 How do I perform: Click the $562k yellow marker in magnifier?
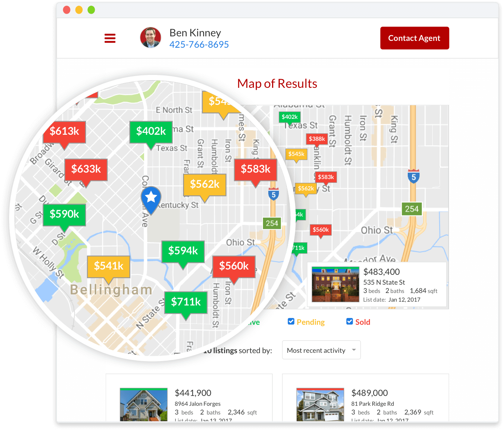click(205, 185)
